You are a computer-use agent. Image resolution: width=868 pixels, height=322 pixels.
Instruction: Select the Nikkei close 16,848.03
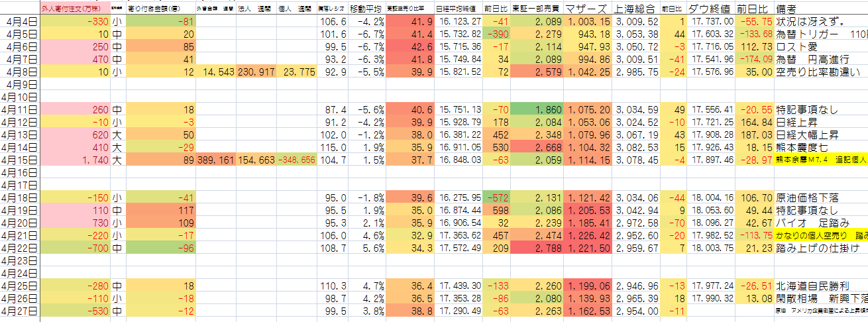[x=459, y=159]
